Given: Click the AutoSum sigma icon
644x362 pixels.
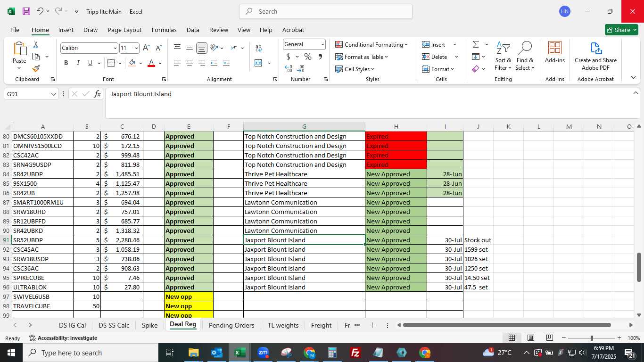Looking at the screenshot, I should tap(476, 44).
